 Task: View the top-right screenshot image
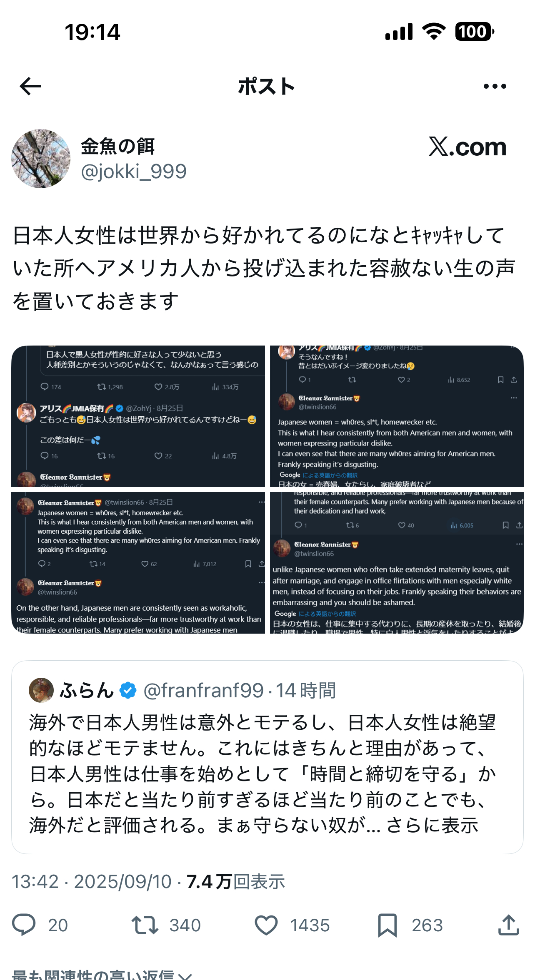coord(397,416)
